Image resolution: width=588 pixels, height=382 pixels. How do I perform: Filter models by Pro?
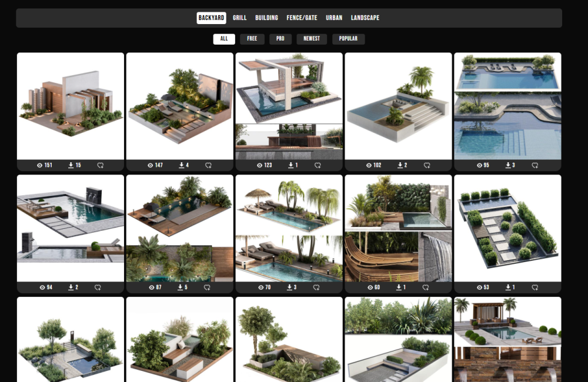pos(280,39)
